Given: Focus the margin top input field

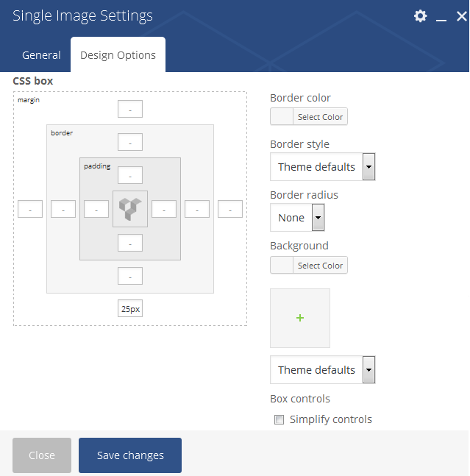Looking at the screenshot, I should pos(130,109).
